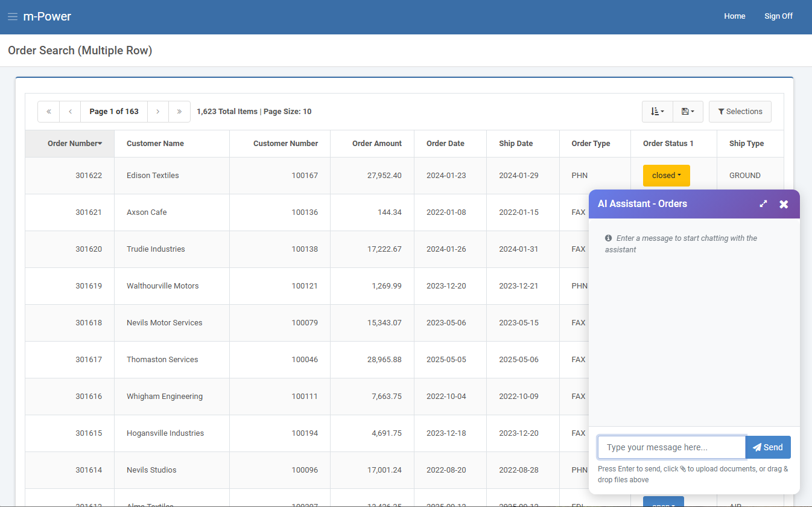Screen dimensions: 812x507
Task: Go to the first page of results
Action: [49, 112]
